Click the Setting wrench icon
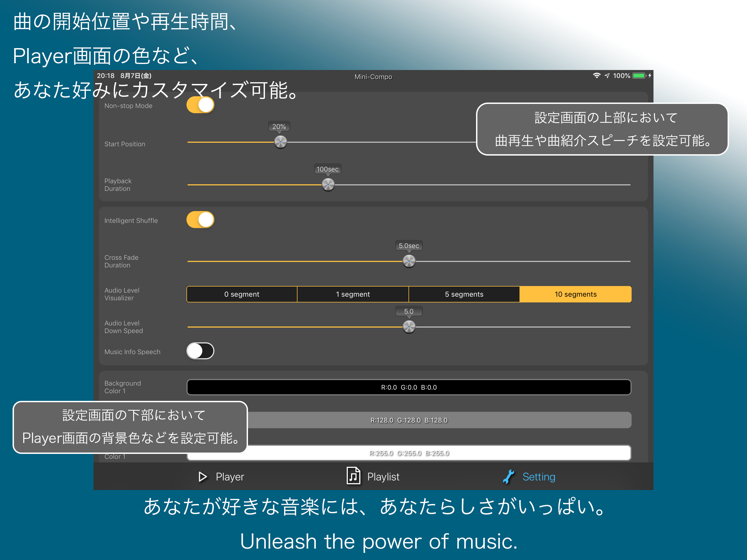Viewport: 747px width, 560px height. (508, 477)
